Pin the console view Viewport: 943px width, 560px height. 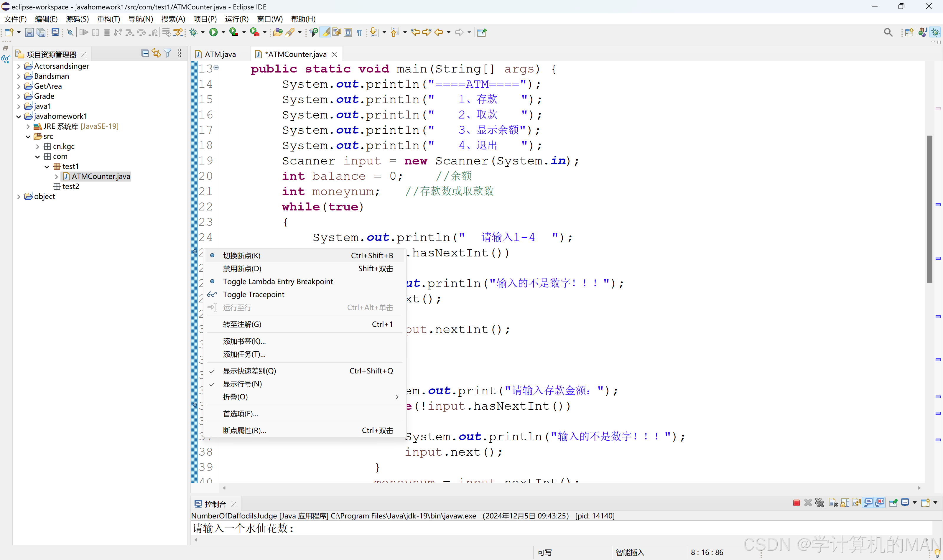click(x=893, y=503)
